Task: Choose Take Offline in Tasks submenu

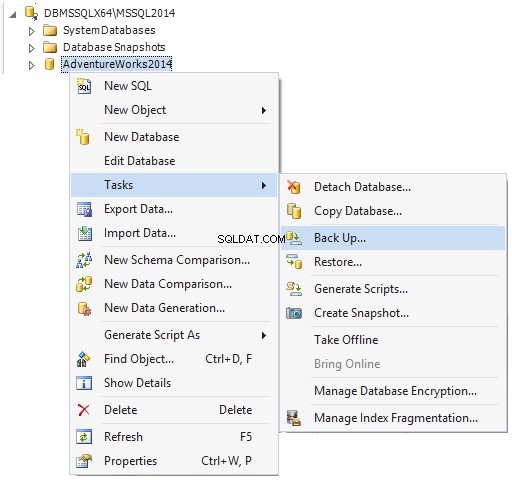Action: 393,340
